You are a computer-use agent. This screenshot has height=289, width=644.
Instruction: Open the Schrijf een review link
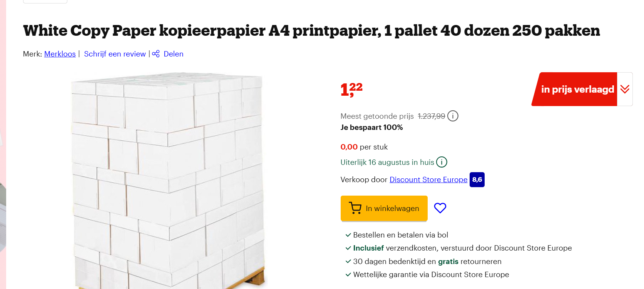115,54
